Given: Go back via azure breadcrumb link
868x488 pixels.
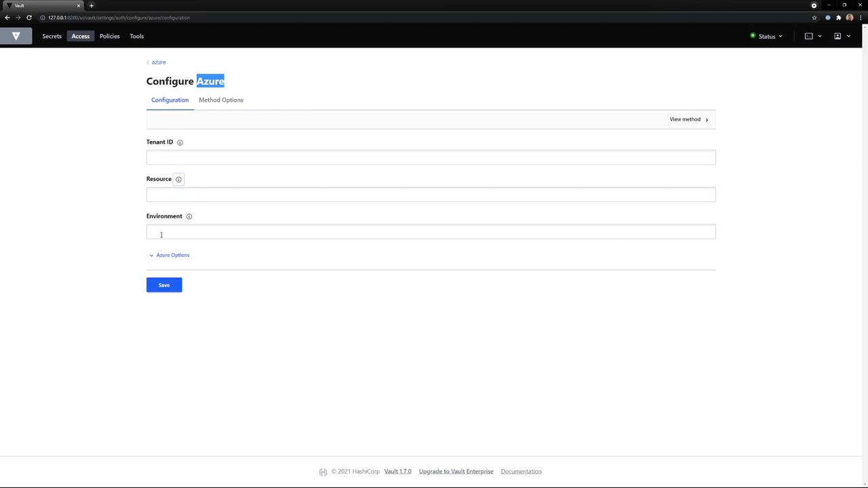Looking at the screenshot, I should (159, 62).
